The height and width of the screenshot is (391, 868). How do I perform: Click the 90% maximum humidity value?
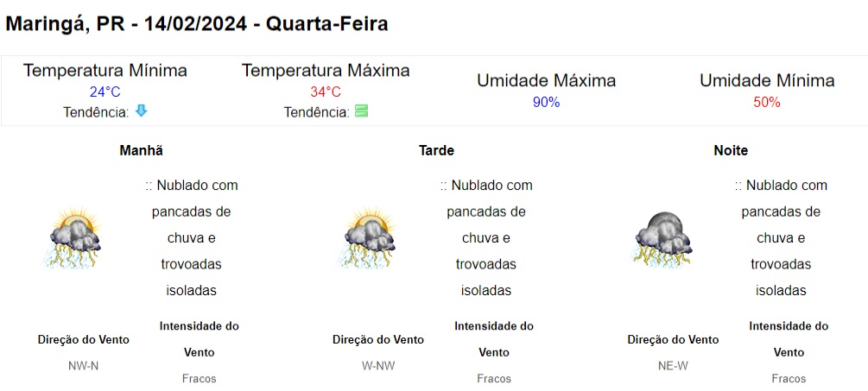[x=546, y=102]
